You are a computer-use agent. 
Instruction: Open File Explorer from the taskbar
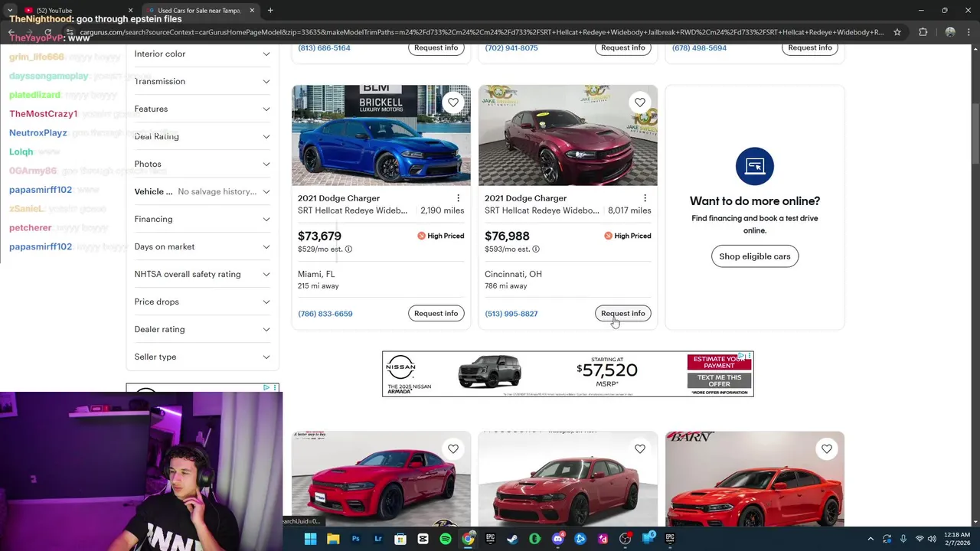[333, 539]
